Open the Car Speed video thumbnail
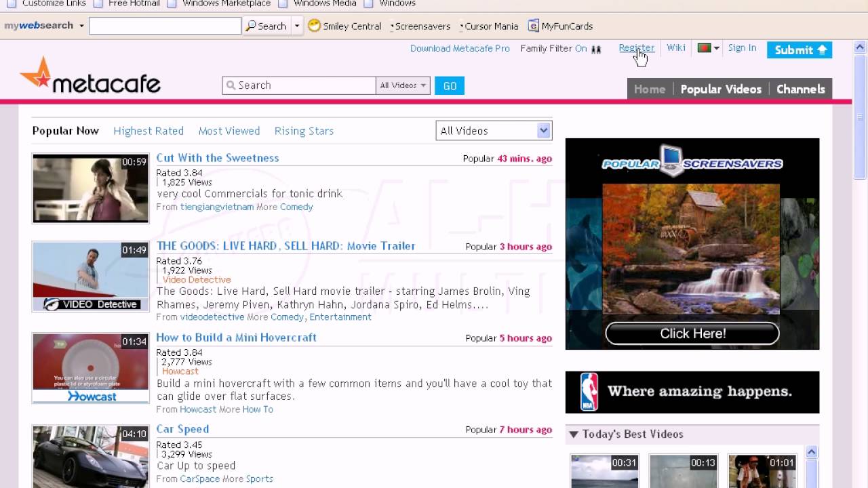The image size is (868, 488). point(90,456)
